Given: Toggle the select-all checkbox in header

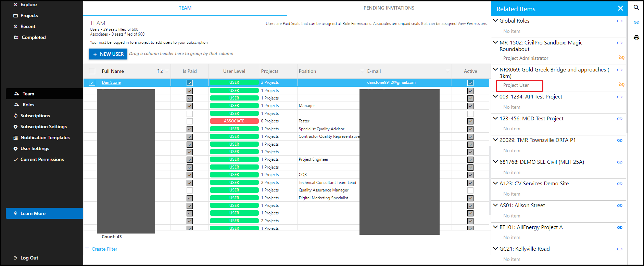Looking at the screenshot, I should click(92, 71).
